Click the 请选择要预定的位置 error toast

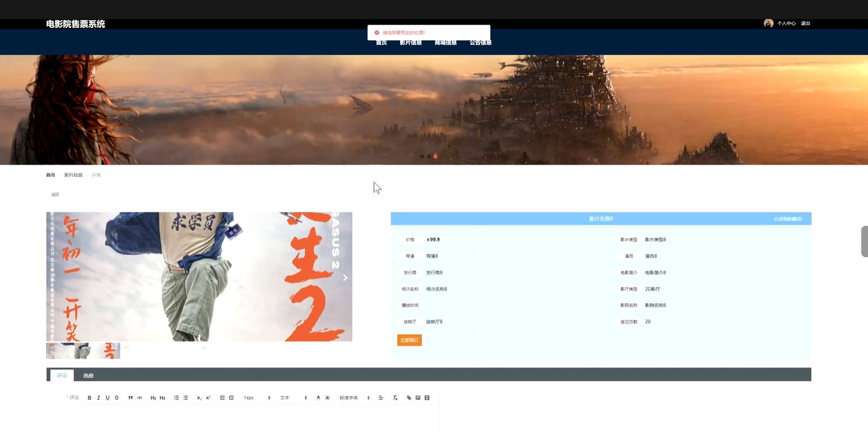point(429,32)
